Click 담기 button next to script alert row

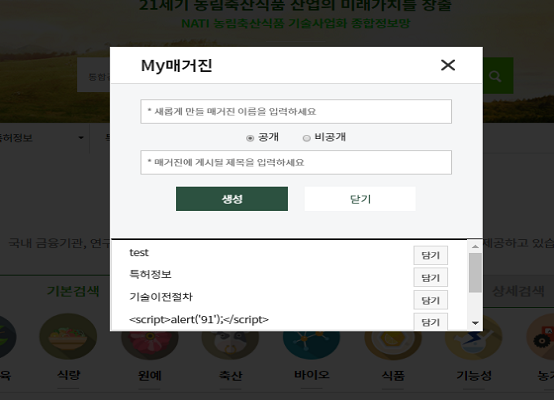pyautogui.click(x=430, y=322)
